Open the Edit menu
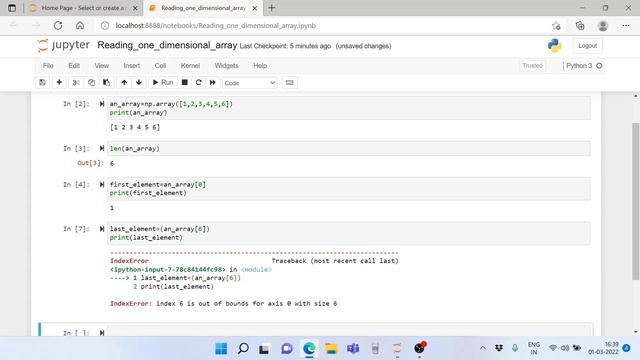The height and width of the screenshot is (360, 640). point(74,66)
